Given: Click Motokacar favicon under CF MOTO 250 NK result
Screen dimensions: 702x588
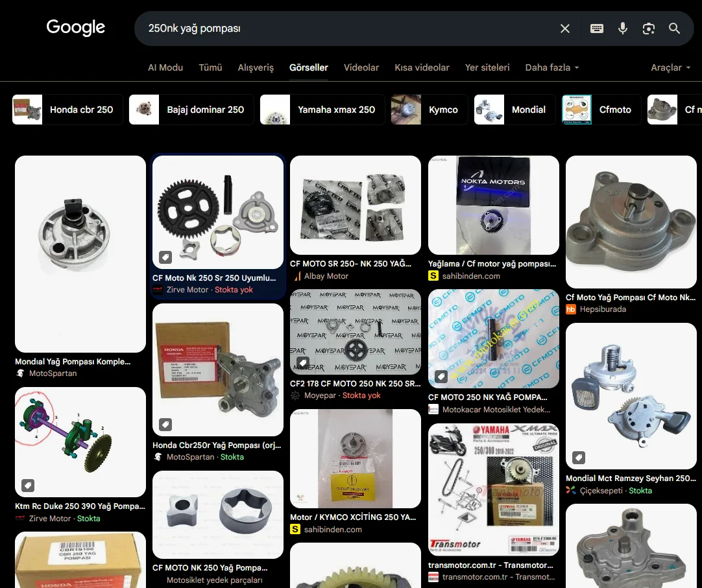Looking at the screenshot, I should [x=433, y=410].
